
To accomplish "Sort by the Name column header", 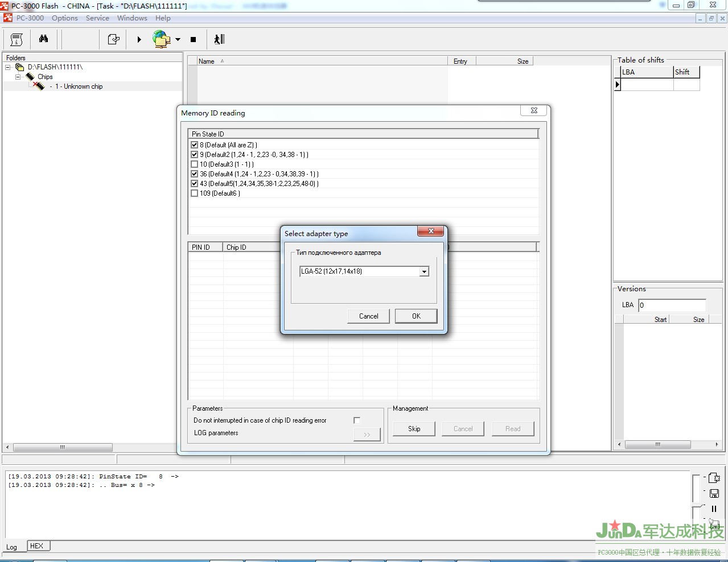I will tap(322, 61).
